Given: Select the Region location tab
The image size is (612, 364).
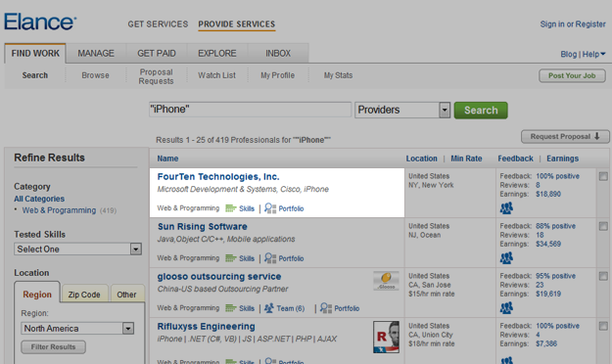Looking at the screenshot, I should (x=37, y=295).
